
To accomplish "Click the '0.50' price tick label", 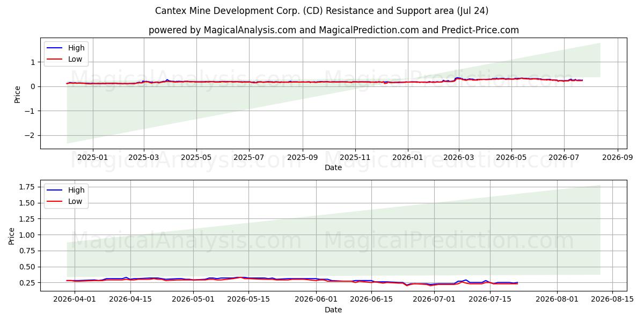I will pos(28,267).
